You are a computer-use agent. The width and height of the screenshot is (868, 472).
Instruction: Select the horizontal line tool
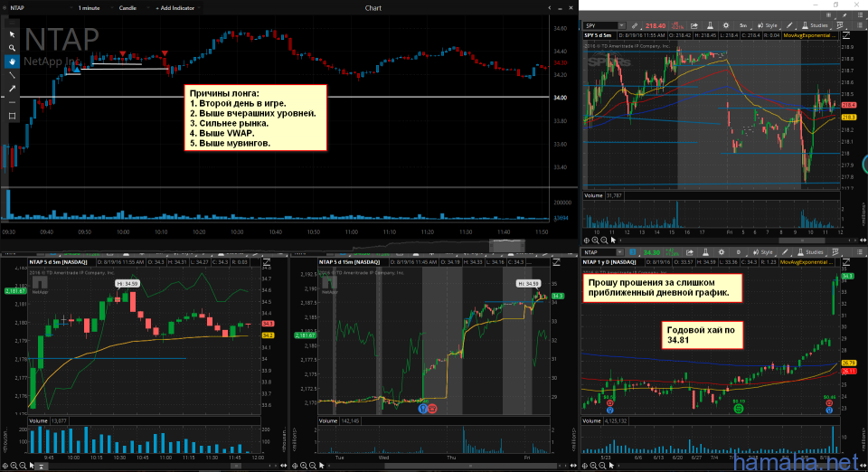(12, 102)
